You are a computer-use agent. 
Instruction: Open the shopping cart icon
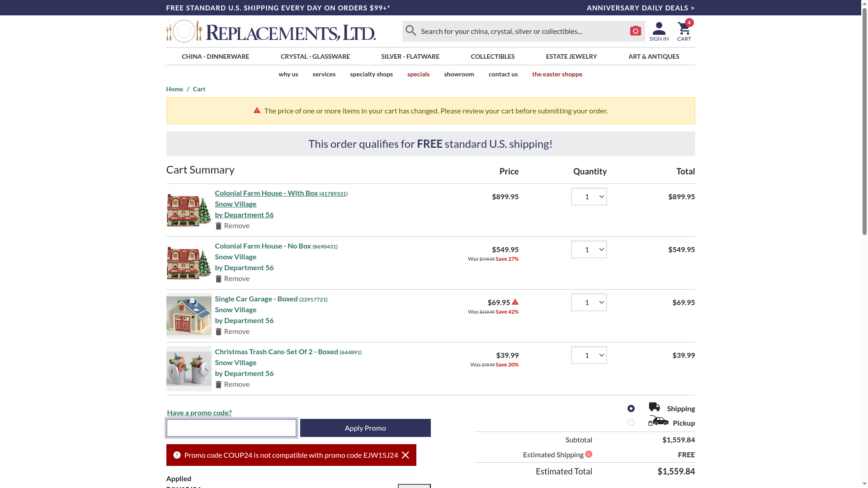[684, 29]
